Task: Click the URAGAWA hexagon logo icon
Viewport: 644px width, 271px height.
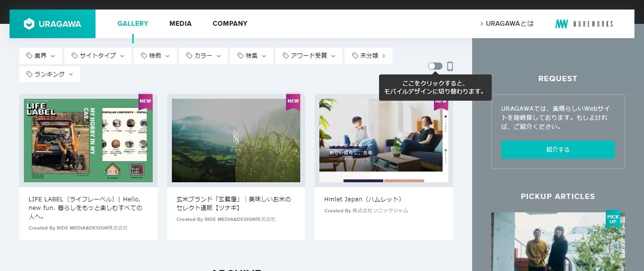Action: [29, 24]
